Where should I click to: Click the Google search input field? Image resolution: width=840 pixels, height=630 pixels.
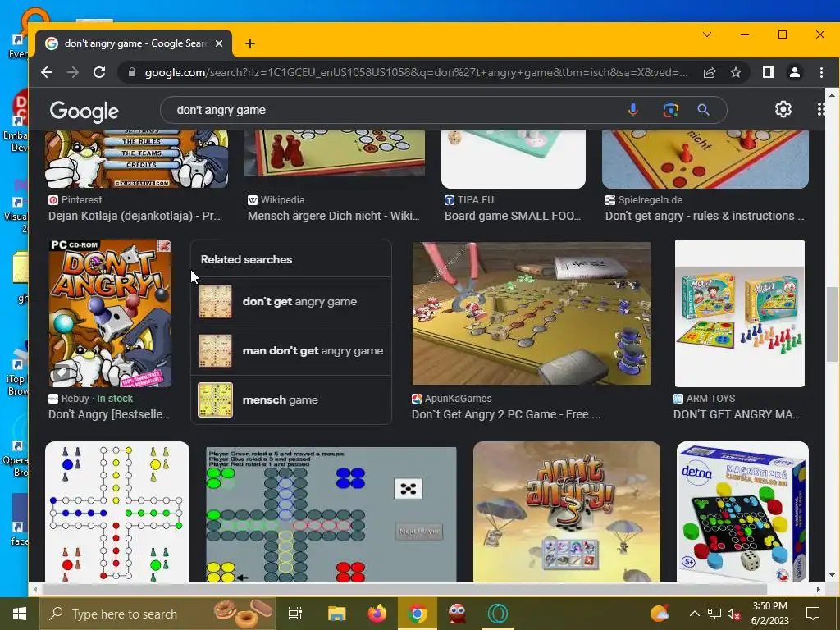pos(396,110)
